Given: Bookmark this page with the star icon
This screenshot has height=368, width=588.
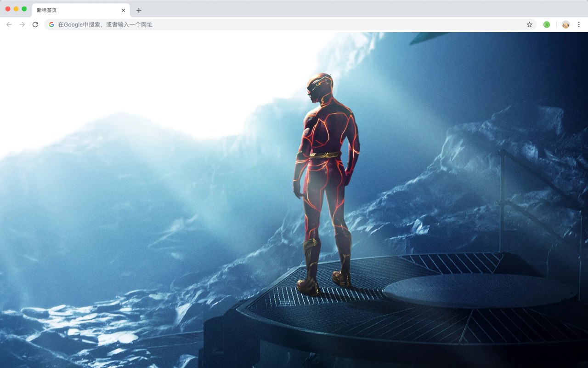Looking at the screenshot, I should click(x=529, y=24).
